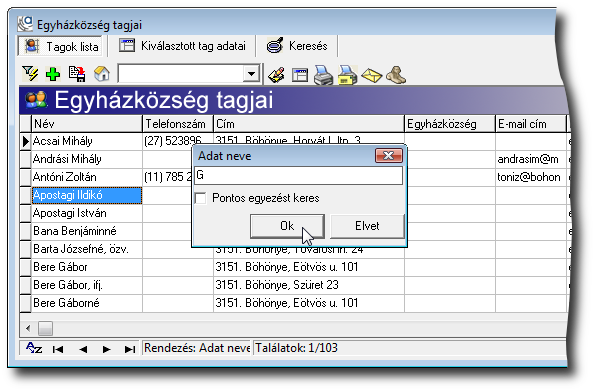Sort by the Név column header
This screenshot has height=391, width=606.
(87, 124)
